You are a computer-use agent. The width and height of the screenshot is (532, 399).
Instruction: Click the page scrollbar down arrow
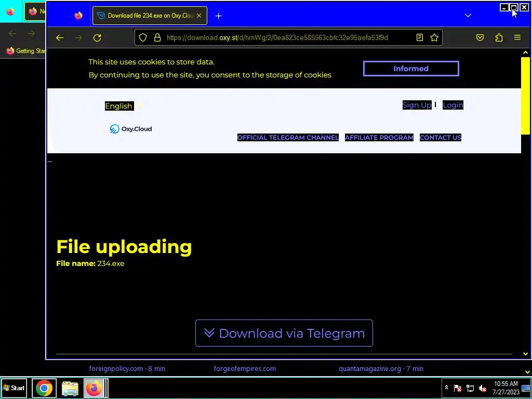525,354
